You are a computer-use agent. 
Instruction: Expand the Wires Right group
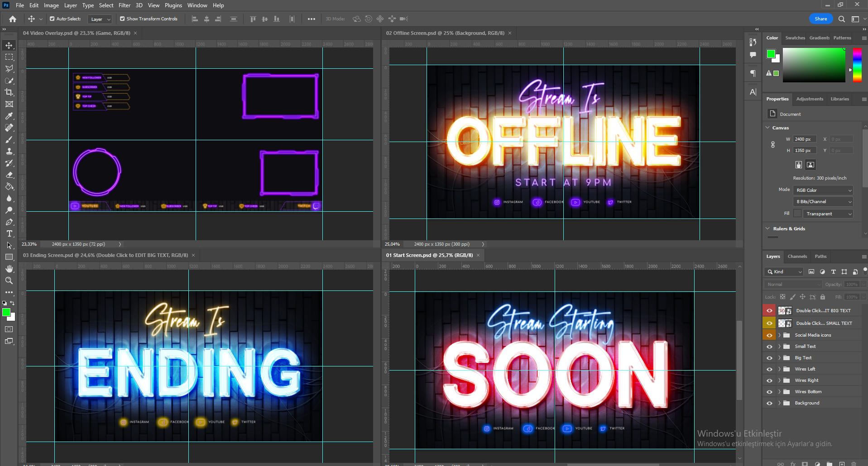[779, 380]
